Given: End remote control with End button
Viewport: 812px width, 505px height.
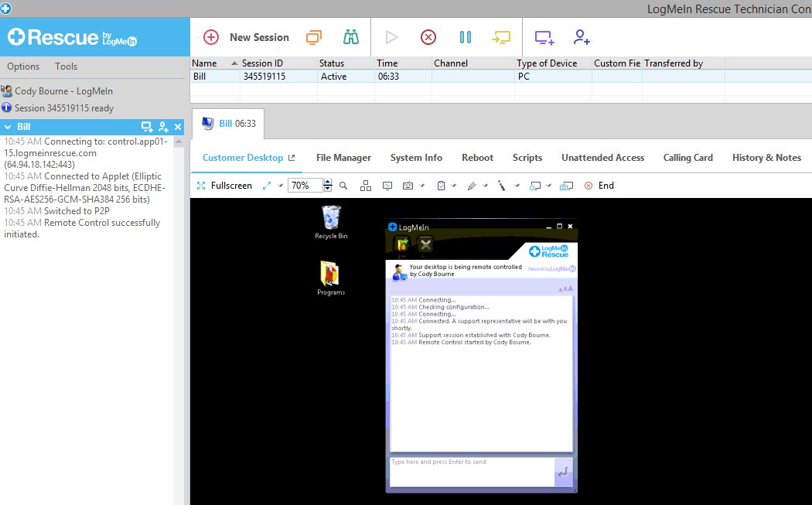Looking at the screenshot, I should 599,186.
